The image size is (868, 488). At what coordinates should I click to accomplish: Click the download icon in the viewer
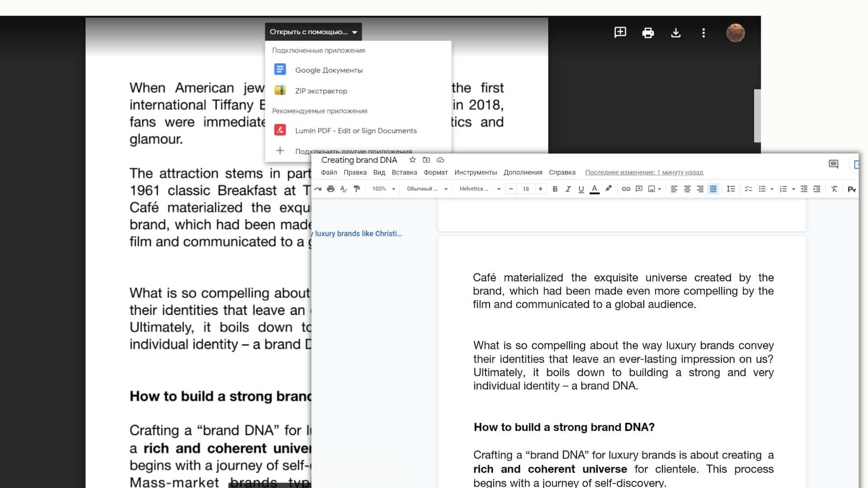point(675,33)
